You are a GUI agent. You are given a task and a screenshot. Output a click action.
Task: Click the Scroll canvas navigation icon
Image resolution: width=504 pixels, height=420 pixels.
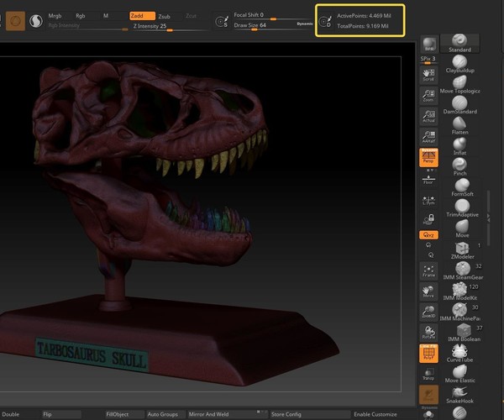click(x=428, y=75)
